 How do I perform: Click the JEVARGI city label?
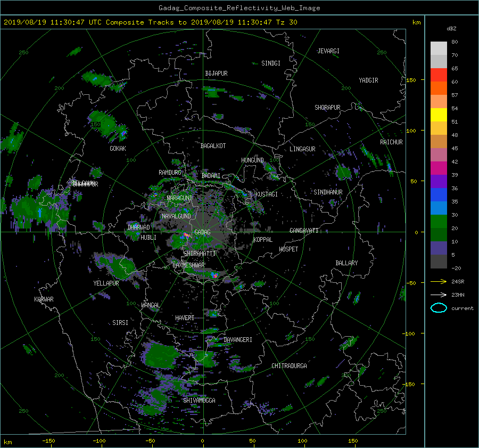(x=328, y=51)
